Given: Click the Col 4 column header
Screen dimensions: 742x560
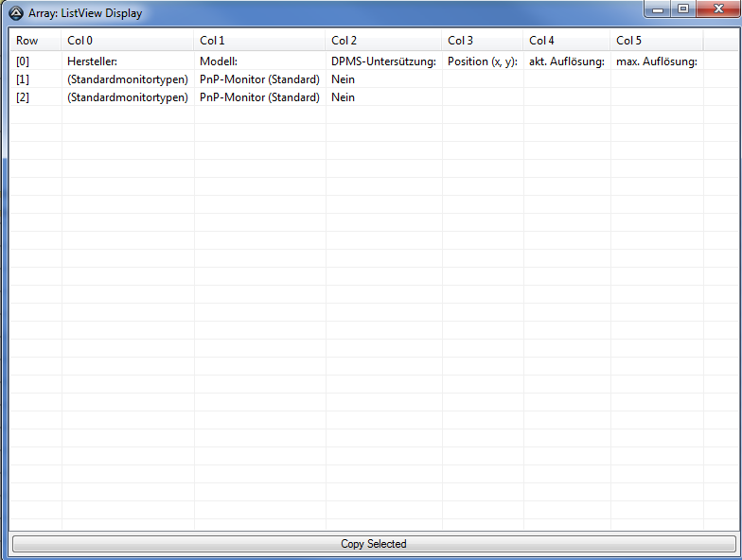Looking at the screenshot, I should pos(542,41).
